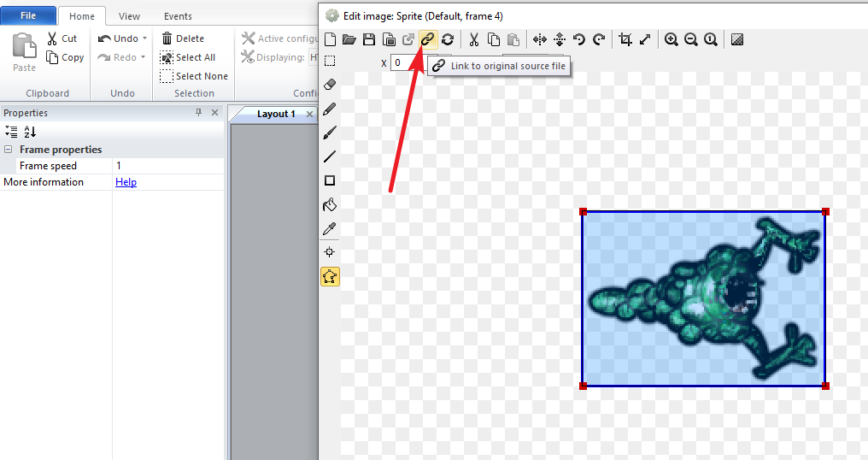Viewport: 868px width, 460px height.
Task: Switch to the Home ribbon tab
Action: [x=82, y=16]
